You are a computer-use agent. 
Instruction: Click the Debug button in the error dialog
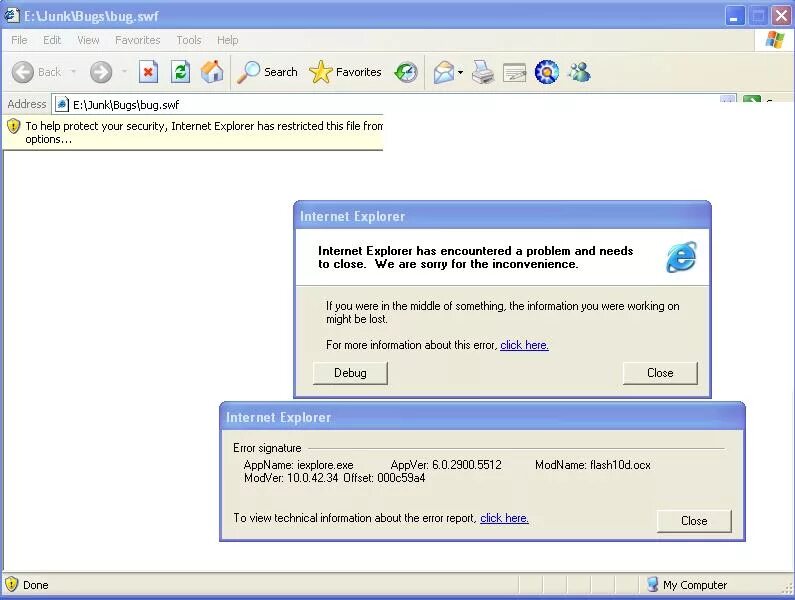click(350, 373)
